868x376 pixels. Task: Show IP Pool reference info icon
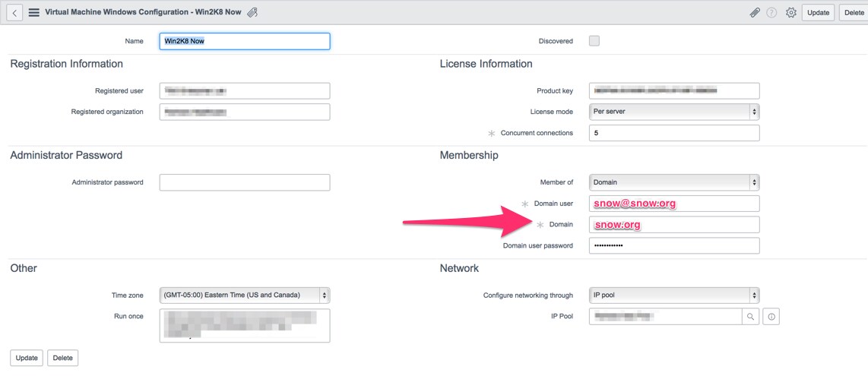(771, 317)
